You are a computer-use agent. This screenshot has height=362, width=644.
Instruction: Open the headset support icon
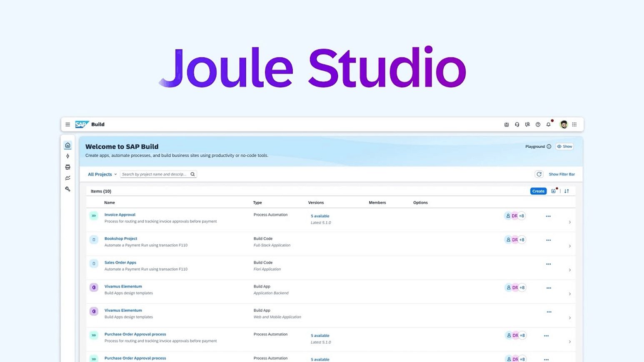click(517, 124)
